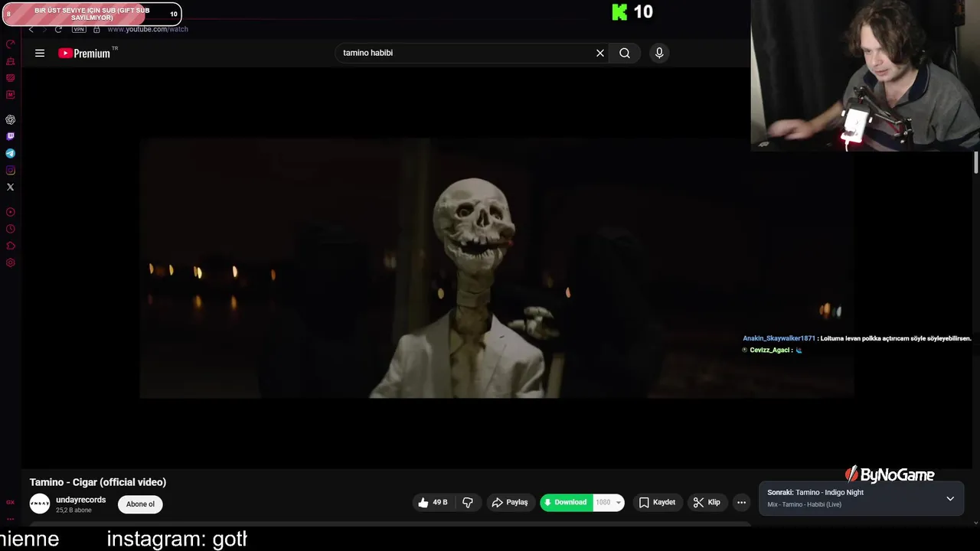Viewport: 980px width, 551px height.
Task: Open the sidebar player icon
Action: pyautogui.click(x=11, y=212)
